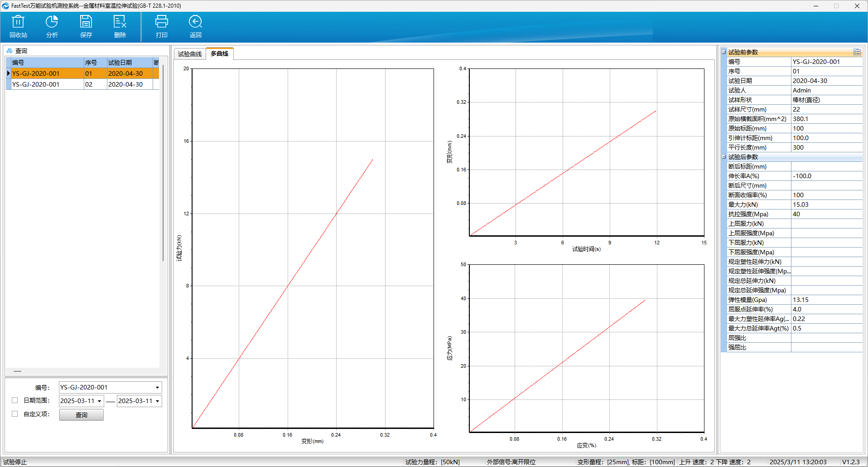The width and height of the screenshot is (868, 467).
Task: Enable the 自定义项 checkbox
Action: pos(14,414)
